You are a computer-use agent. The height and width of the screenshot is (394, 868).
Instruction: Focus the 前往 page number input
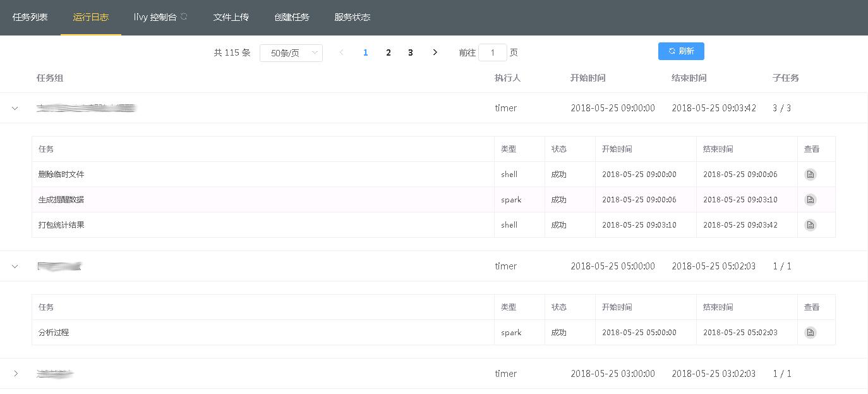(493, 52)
